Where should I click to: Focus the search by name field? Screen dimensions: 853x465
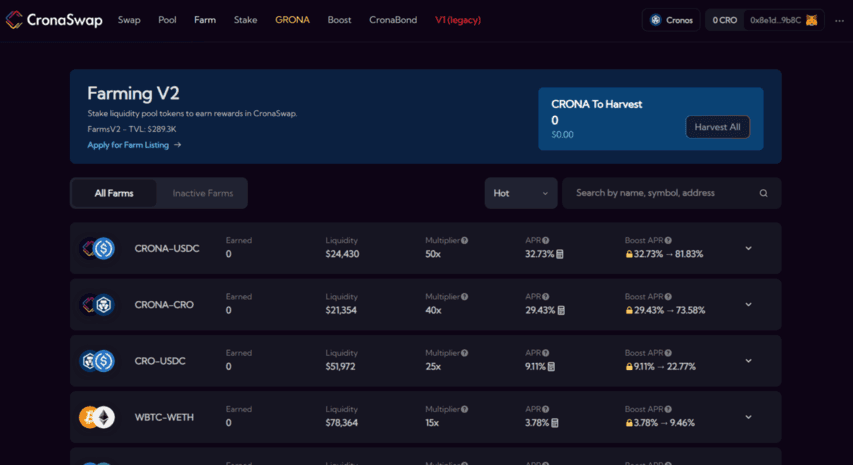click(671, 193)
